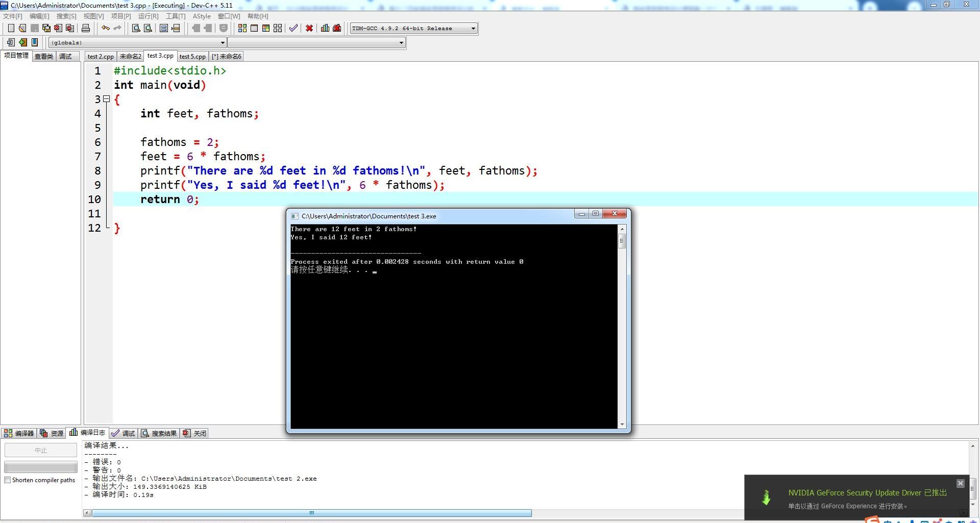The height and width of the screenshot is (523, 980).
Task: Select the 查看类 side panel tab
Action: (44, 57)
